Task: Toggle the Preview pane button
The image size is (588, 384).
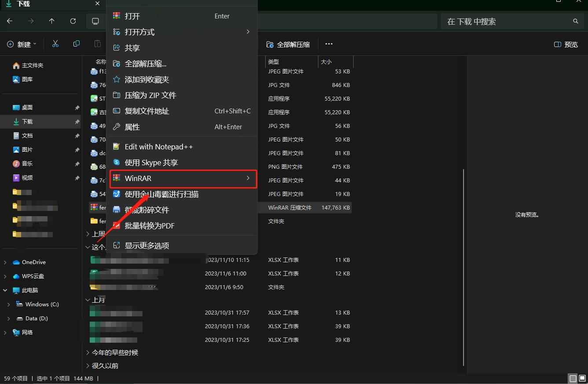Action: pyautogui.click(x=566, y=44)
